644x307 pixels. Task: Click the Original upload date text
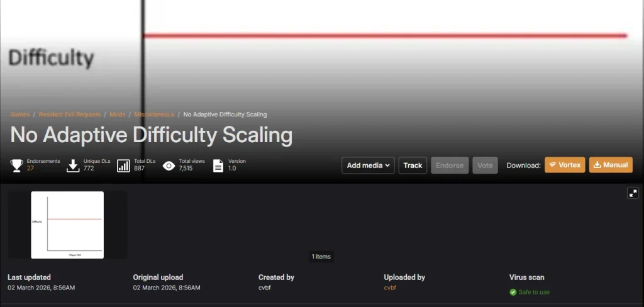[x=167, y=287]
